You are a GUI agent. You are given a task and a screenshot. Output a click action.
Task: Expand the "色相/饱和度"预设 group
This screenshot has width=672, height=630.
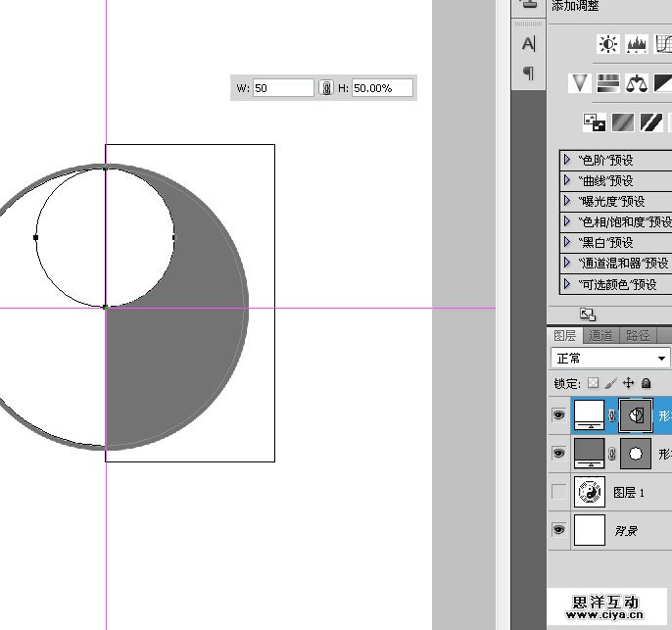coord(567,221)
